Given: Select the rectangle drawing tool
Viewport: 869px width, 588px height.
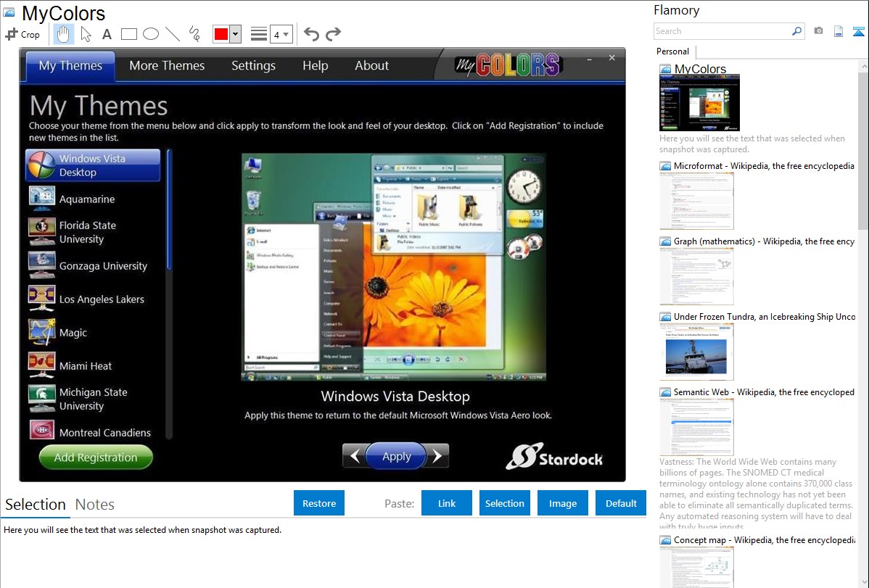Looking at the screenshot, I should tap(128, 34).
